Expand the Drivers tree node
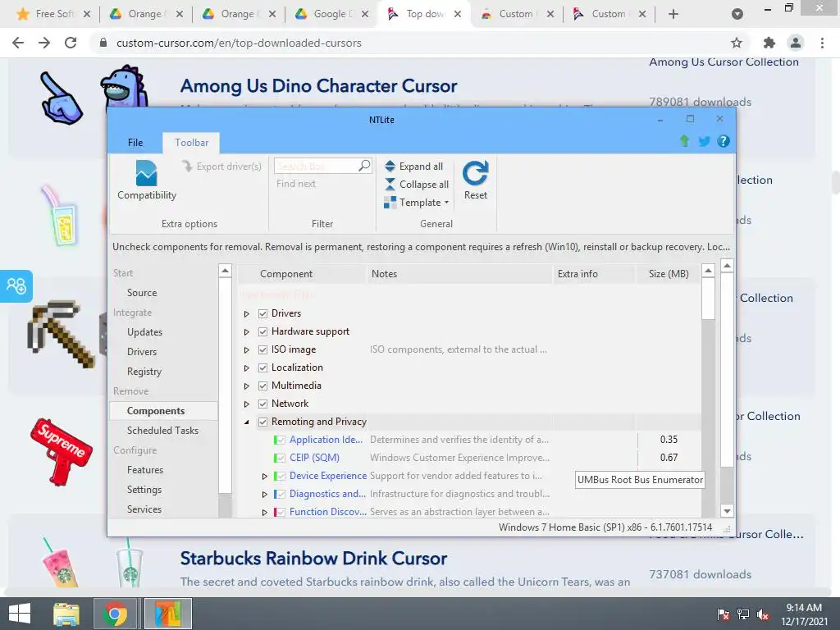 [x=246, y=314]
